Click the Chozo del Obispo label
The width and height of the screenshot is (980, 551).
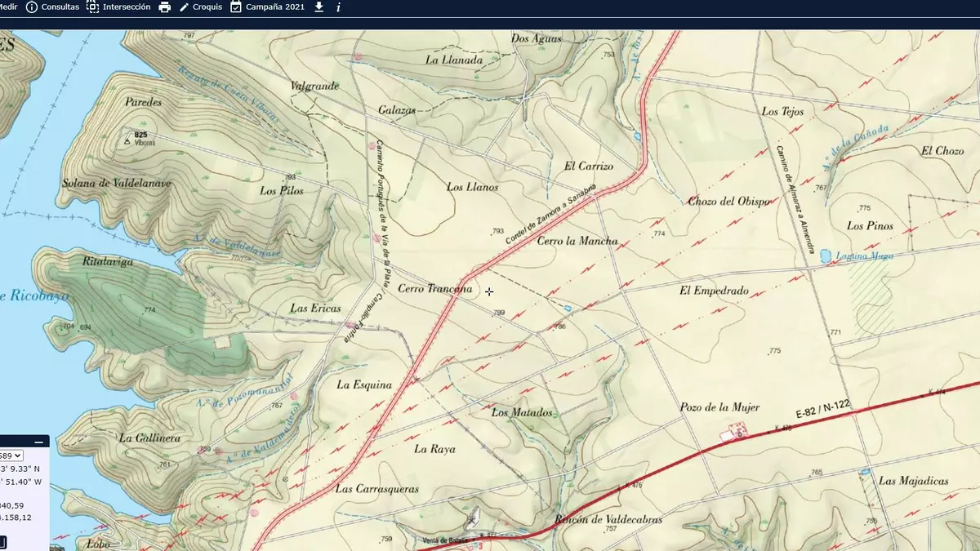click(728, 201)
